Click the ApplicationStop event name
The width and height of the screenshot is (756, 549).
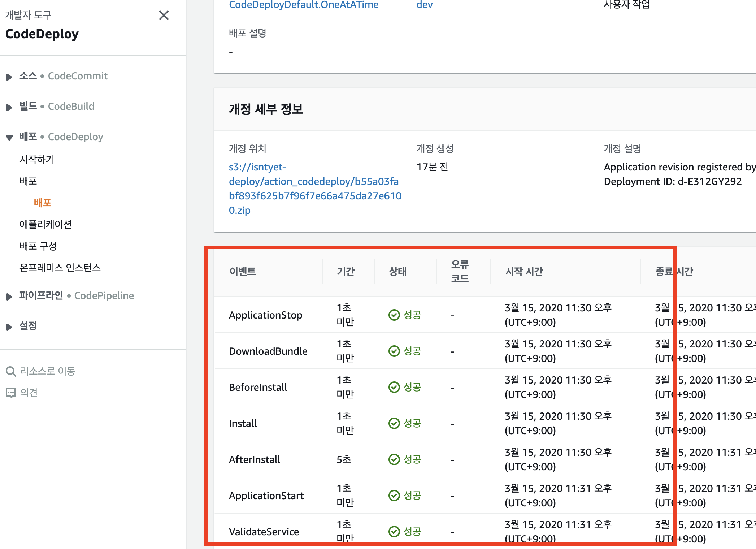(266, 315)
